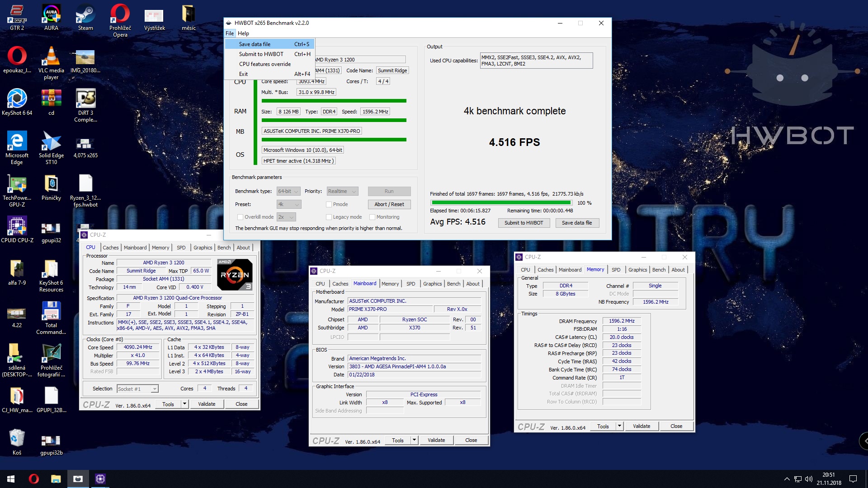The height and width of the screenshot is (488, 868).
Task: Expand the Benchmark type 64-bit dropdown
Action: coord(288,191)
